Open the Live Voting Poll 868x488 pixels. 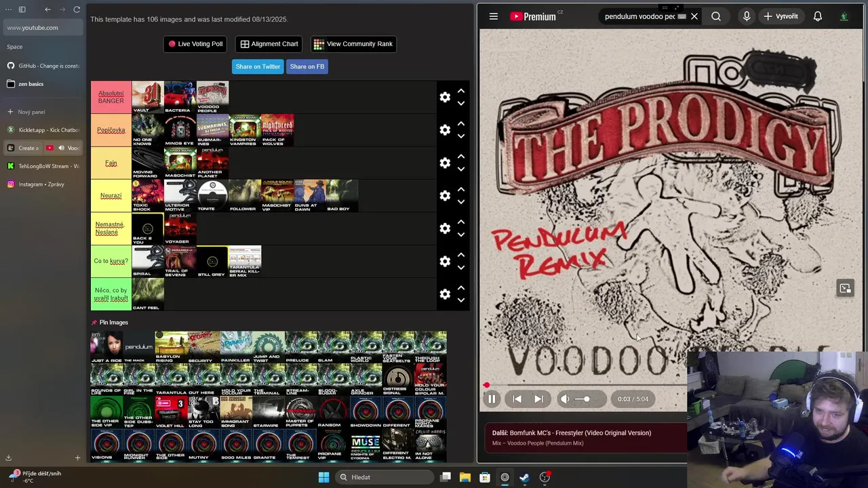pyautogui.click(x=195, y=44)
